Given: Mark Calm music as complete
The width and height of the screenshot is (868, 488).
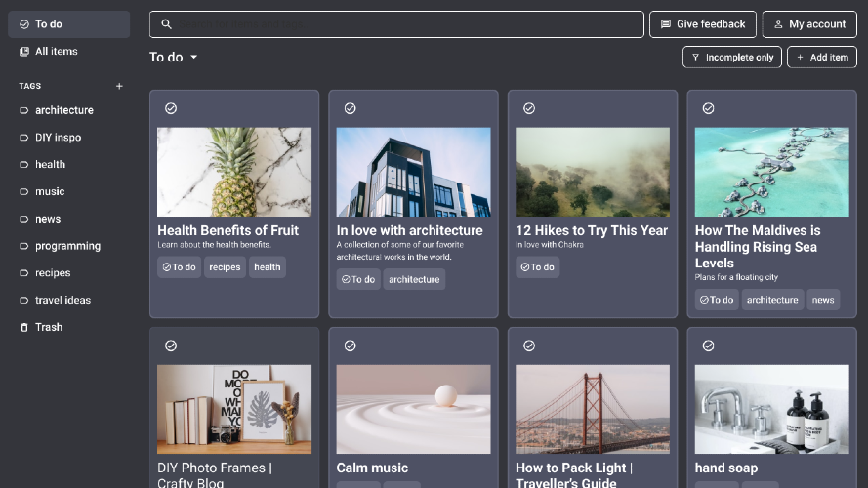Looking at the screenshot, I should [x=350, y=346].
